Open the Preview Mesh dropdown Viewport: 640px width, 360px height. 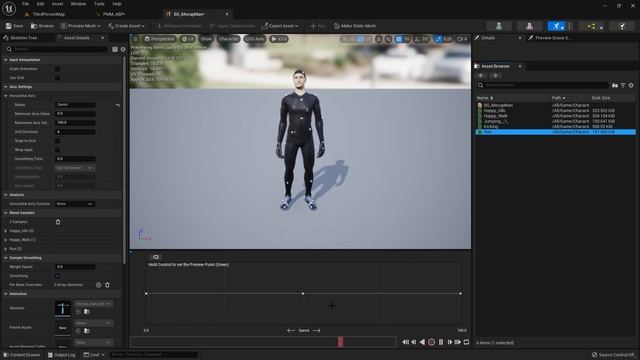pyautogui.click(x=80, y=26)
